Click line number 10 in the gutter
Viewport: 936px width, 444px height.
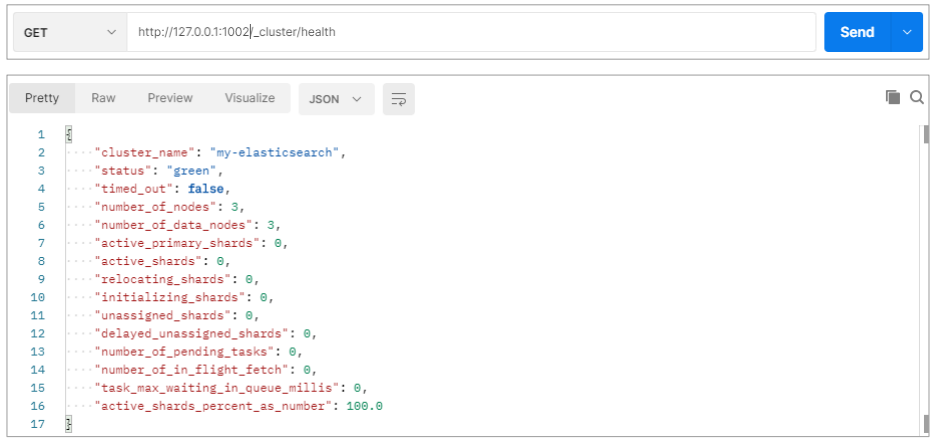[x=38, y=298]
